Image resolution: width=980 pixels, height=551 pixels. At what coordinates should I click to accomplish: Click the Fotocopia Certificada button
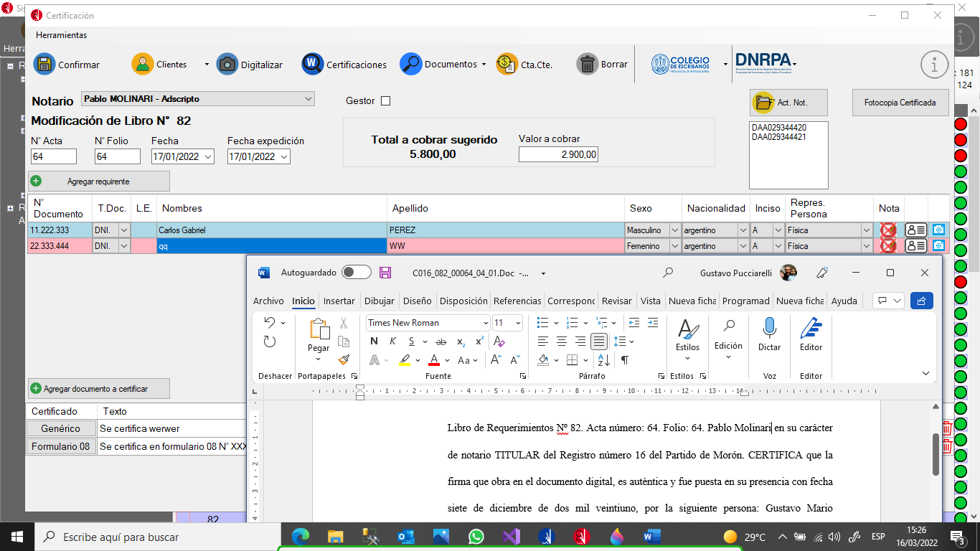click(900, 103)
